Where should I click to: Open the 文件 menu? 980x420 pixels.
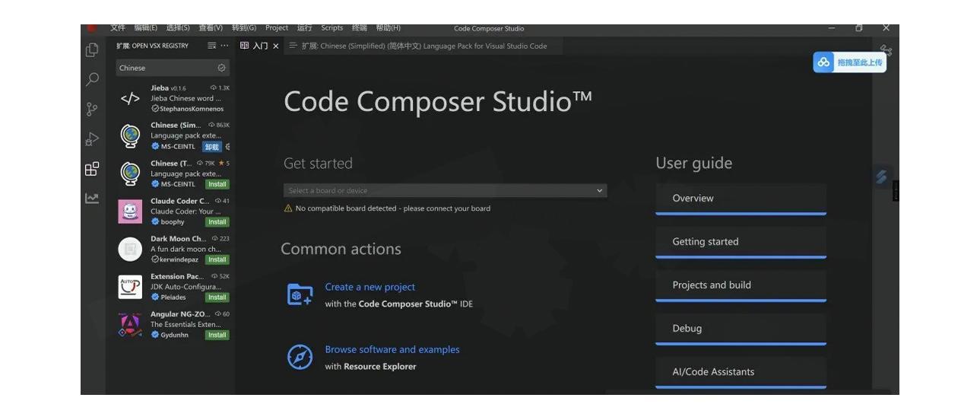118,28
